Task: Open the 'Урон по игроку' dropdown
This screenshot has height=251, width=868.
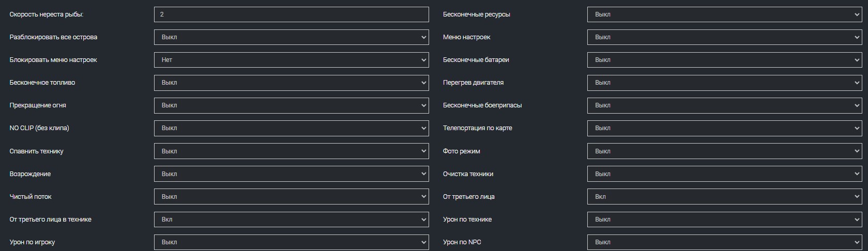Action: click(x=291, y=242)
